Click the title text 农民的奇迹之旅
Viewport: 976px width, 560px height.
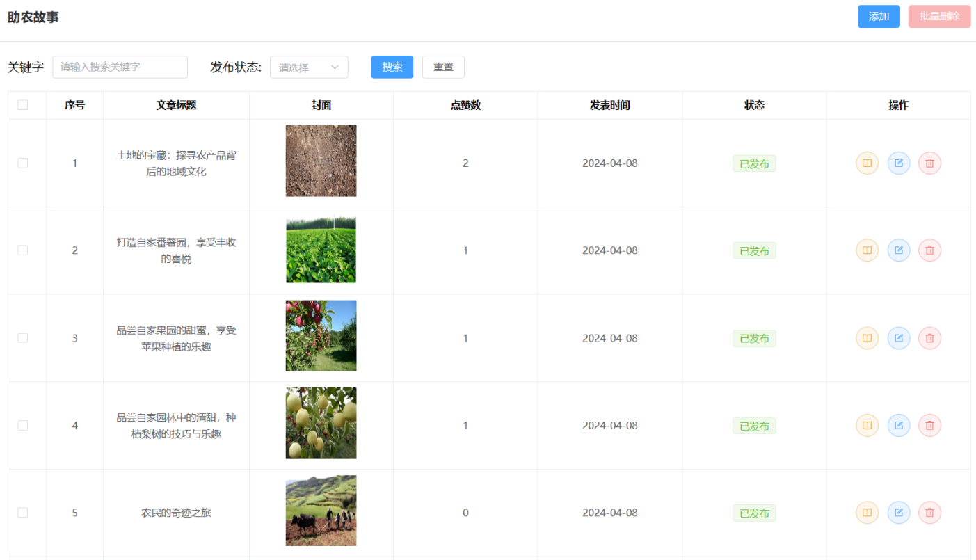coord(176,513)
